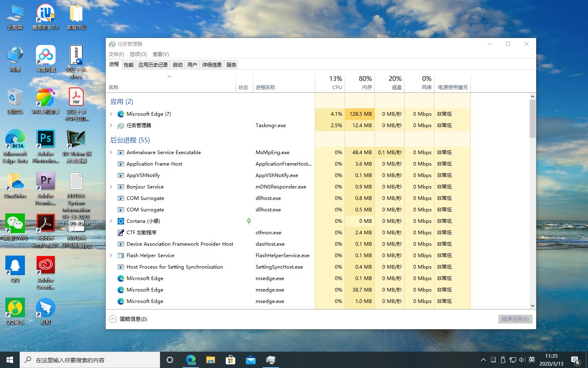Image resolution: width=588 pixels, height=368 pixels.
Task: Sort processes by 内存 column
Action: point(360,83)
